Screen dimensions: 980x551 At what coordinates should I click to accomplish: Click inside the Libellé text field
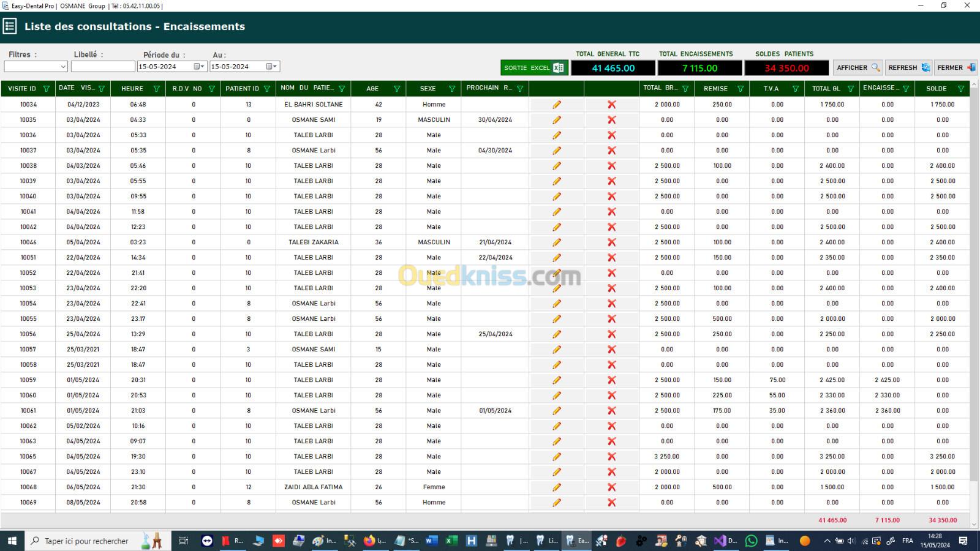(x=103, y=67)
